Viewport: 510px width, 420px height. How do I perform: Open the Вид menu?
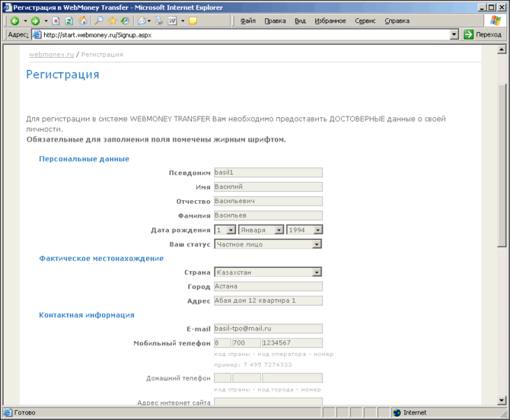[x=300, y=21]
